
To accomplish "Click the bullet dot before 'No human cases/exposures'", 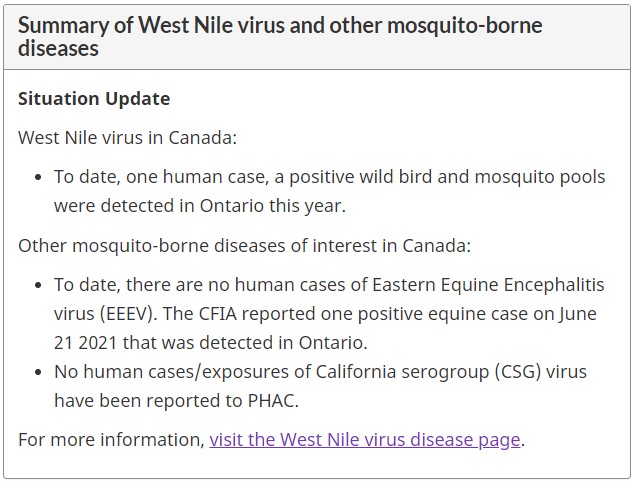I will [x=38, y=372].
